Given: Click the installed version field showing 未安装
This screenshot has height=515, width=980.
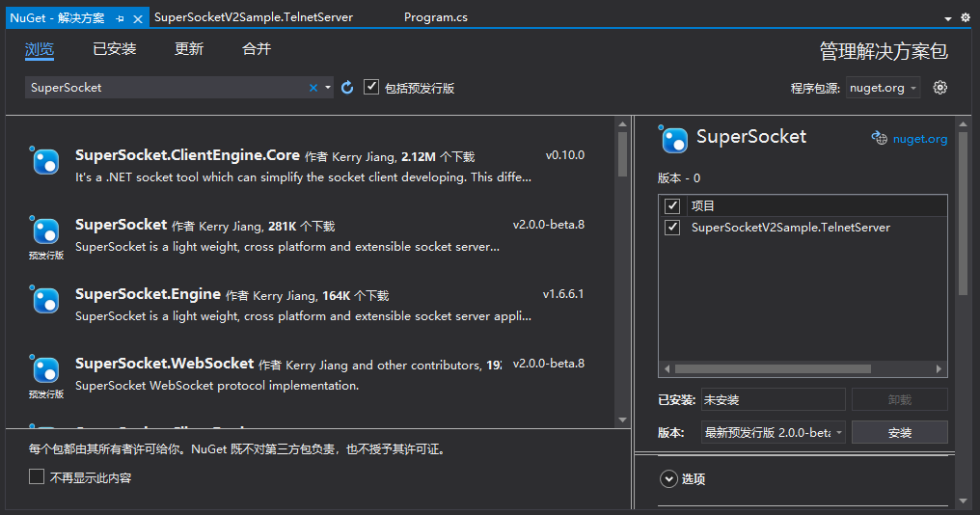Looking at the screenshot, I should (x=774, y=399).
